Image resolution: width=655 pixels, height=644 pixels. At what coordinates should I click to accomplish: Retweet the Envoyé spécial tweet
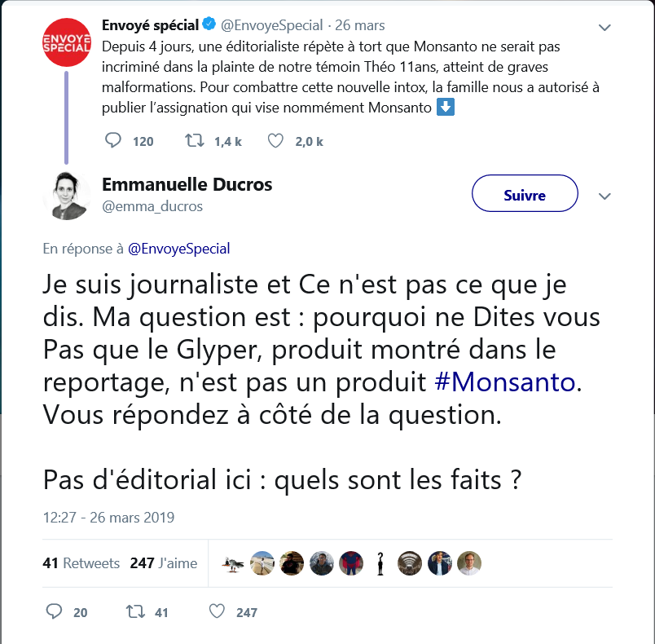(x=196, y=141)
